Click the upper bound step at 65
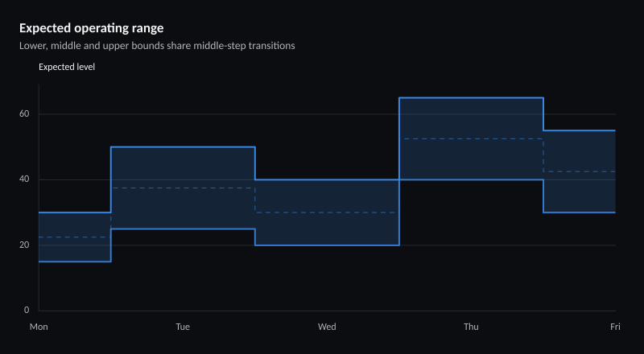 [x=471, y=97]
